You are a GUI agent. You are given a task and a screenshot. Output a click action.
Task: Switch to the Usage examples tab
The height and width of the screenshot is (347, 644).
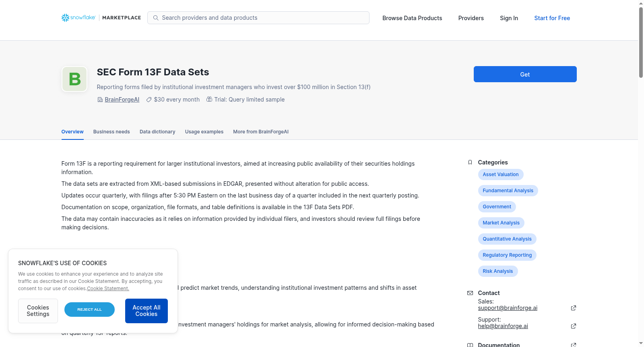(x=204, y=132)
